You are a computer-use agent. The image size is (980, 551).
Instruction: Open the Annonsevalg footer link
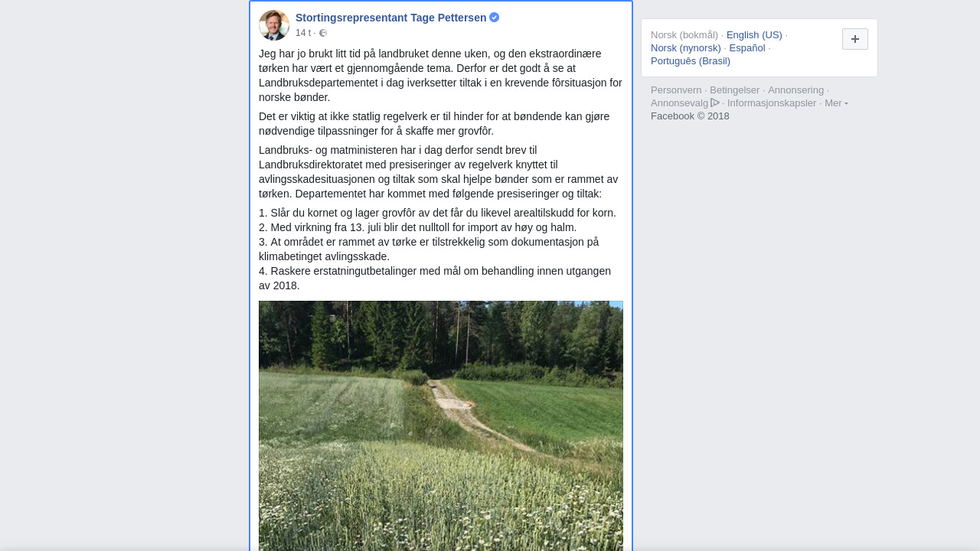tap(680, 103)
